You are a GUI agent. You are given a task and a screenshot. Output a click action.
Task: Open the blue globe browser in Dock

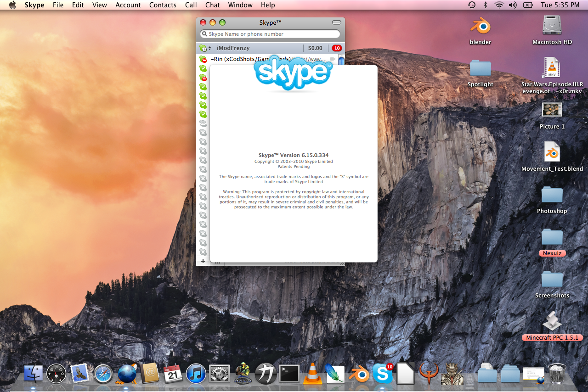127,373
